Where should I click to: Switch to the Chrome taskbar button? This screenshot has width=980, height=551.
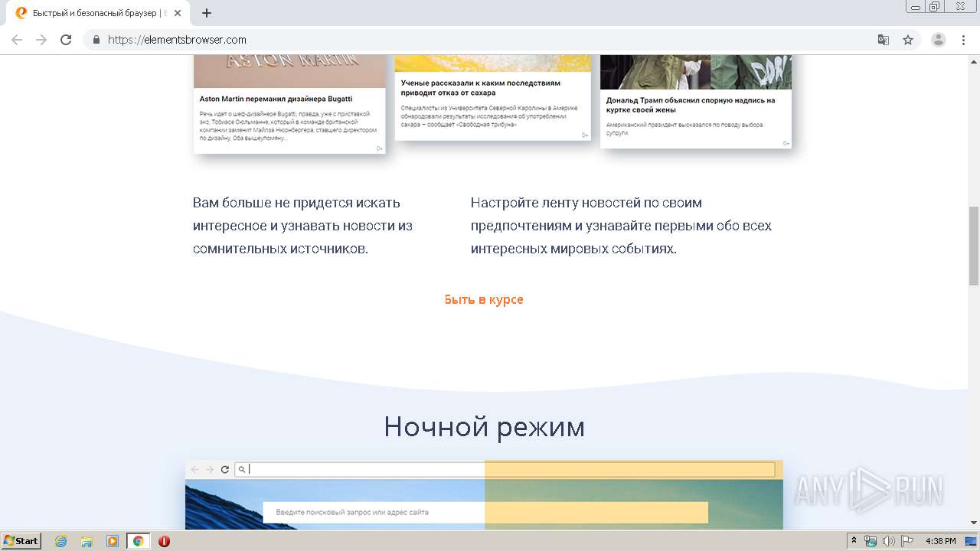point(139,541)
